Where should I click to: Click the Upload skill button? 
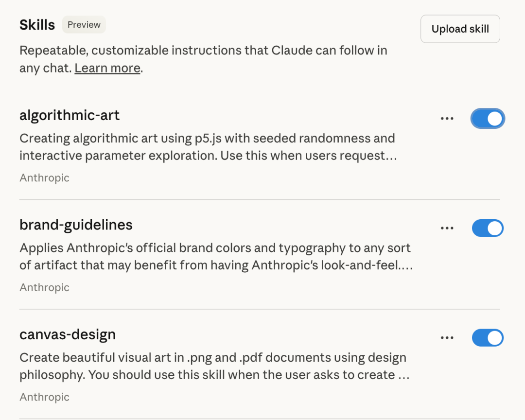[x=460, y=29]
